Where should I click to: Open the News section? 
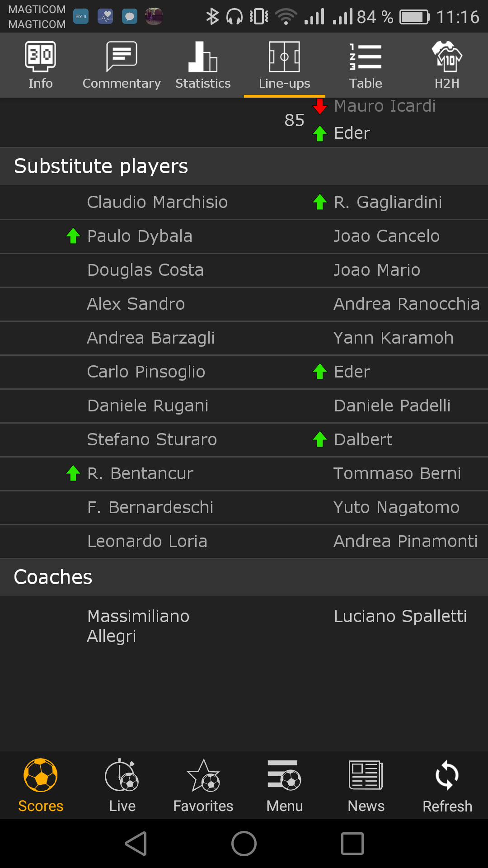pos(366,786)
